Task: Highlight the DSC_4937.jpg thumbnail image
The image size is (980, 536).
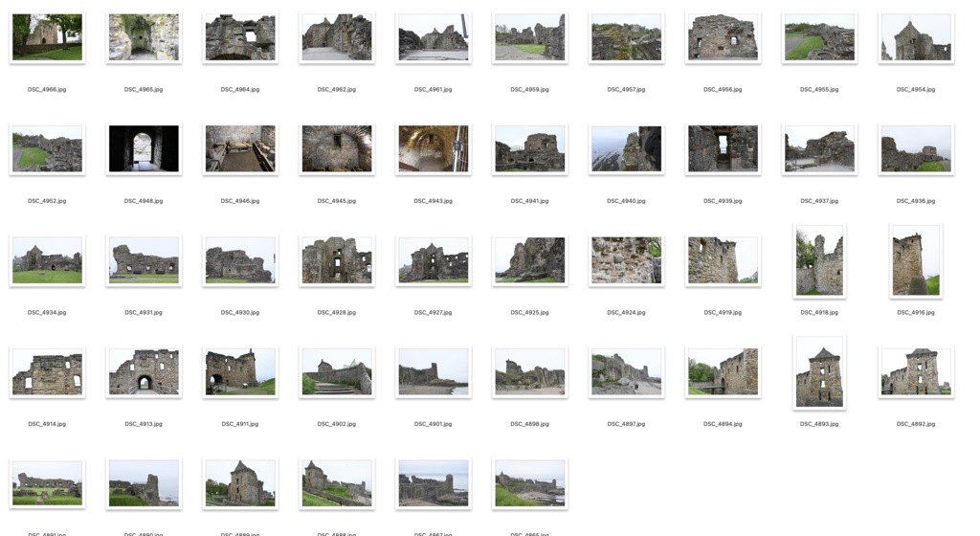Action: pos(819,148)
